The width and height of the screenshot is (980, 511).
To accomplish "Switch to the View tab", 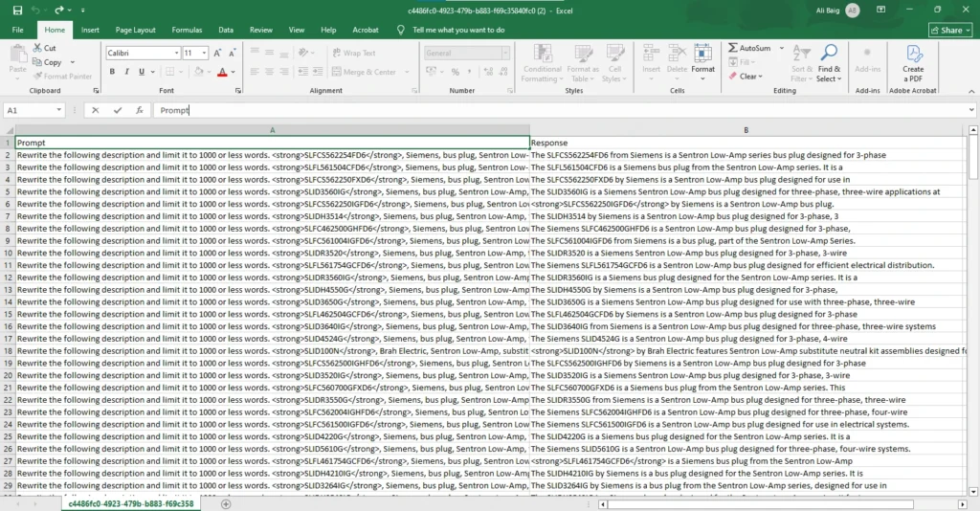I will pyautogui.click(x=297, y=30).
